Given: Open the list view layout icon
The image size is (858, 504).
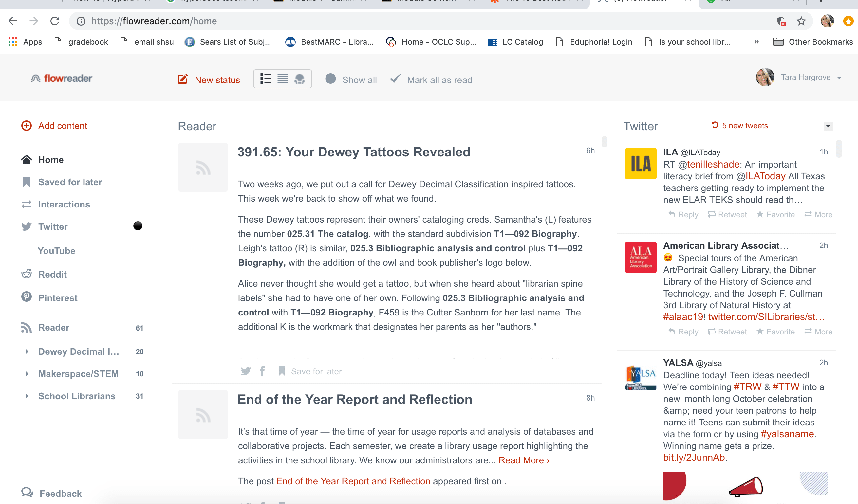Looking at the screenshot, I should [x=266, y=79].
